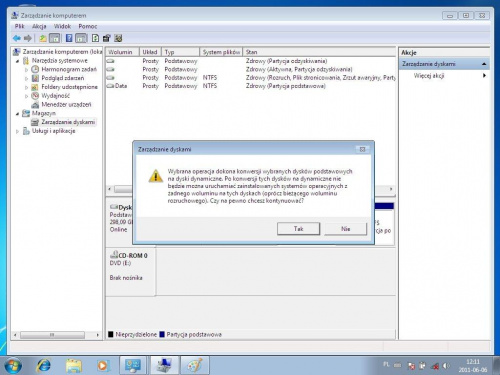The height and width of the screenshot is (375, 500).
Task: Collapse the Narzędzia systemowe node
Action: pos(17,61)
